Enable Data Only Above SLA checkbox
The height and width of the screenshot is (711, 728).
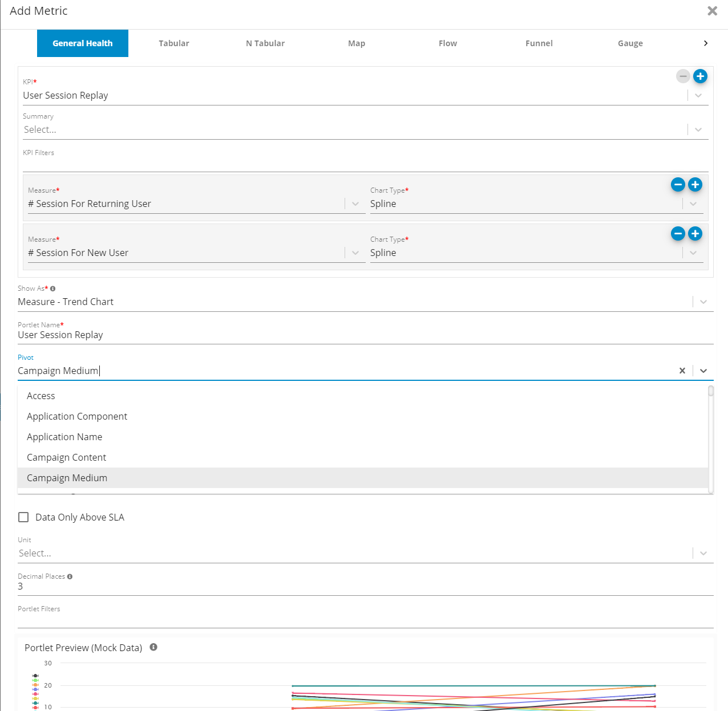click(23, 517)
